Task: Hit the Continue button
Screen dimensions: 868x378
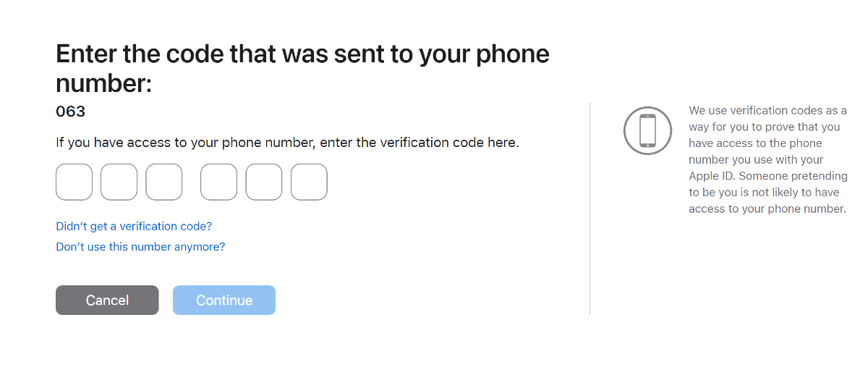Action: pos(224,301)
